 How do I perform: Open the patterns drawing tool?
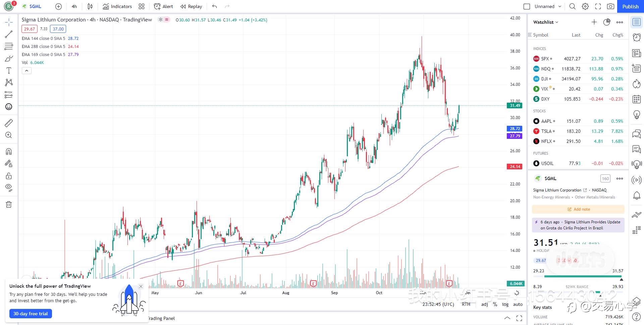[x=9, y=83]
